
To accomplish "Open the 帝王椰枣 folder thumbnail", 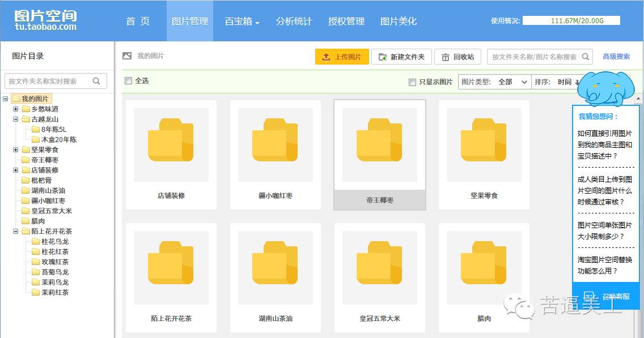I will click(x=379, y=142).
